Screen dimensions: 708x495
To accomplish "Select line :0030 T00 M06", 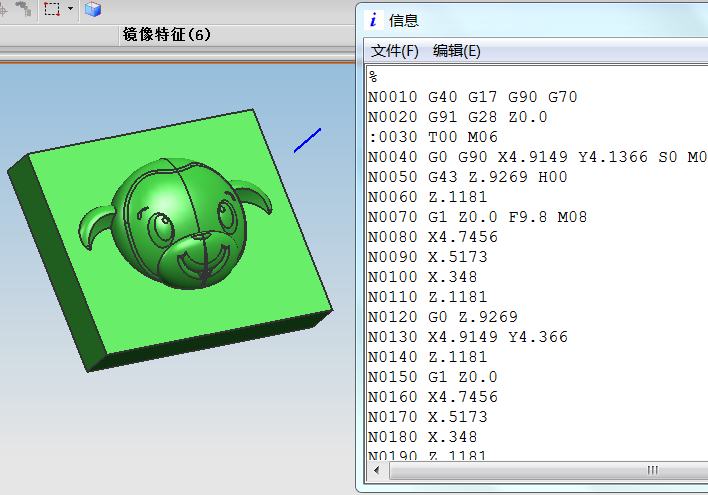I will [433, 137].
